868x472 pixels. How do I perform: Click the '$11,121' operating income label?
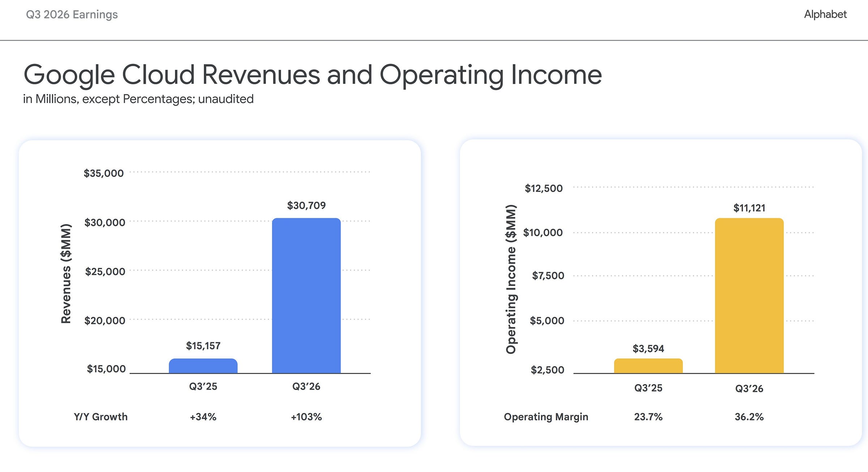click(x=749, y=208)
